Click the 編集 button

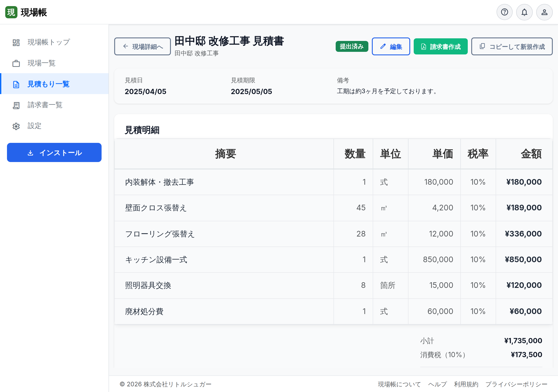[391, 46]
